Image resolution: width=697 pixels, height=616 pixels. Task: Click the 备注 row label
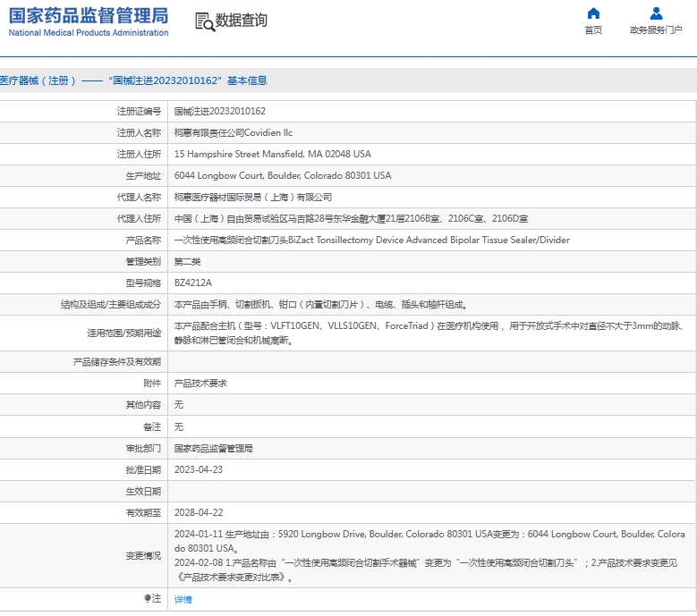pos(152,426)
